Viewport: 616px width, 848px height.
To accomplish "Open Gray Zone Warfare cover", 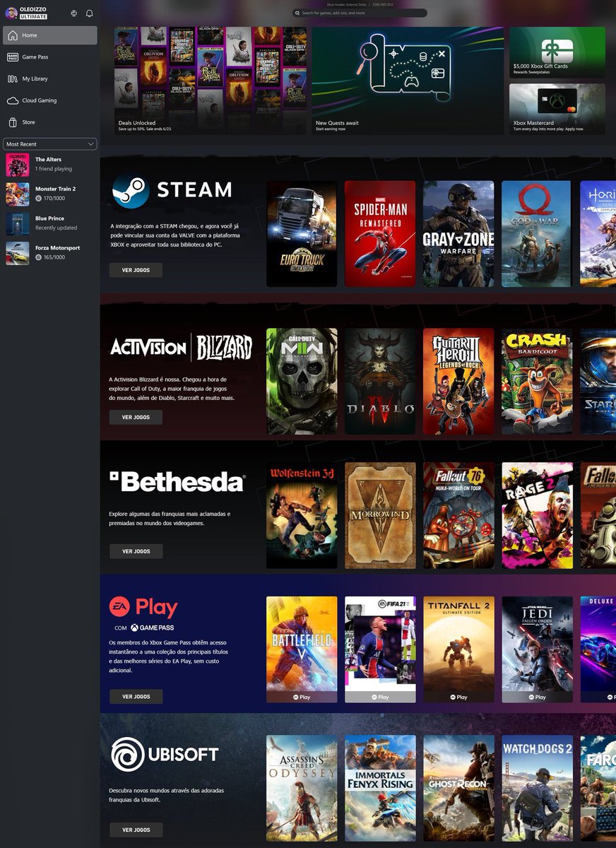I will click(x=458, y=234).
